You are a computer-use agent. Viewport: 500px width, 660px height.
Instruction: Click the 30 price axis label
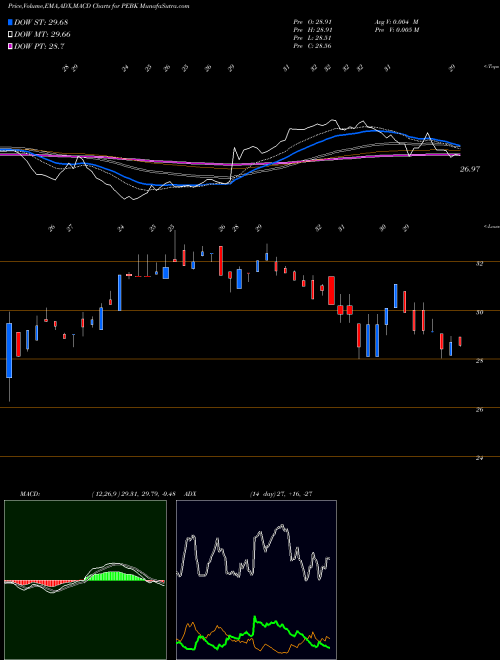point(479,312)
